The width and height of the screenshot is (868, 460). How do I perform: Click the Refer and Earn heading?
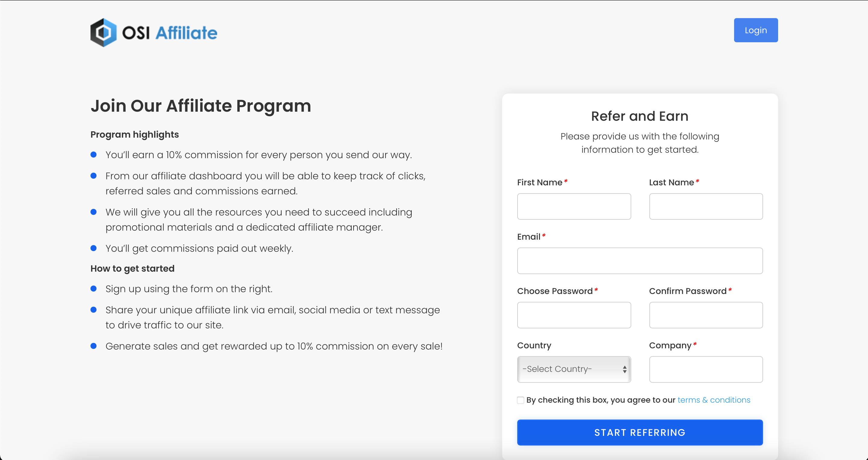coord(640,116)
